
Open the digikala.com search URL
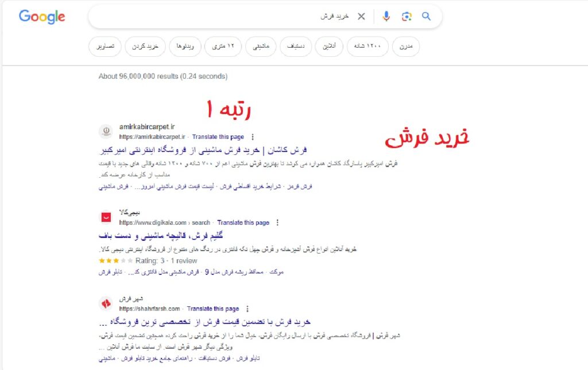pyautogui.click(x=165, y=223)
